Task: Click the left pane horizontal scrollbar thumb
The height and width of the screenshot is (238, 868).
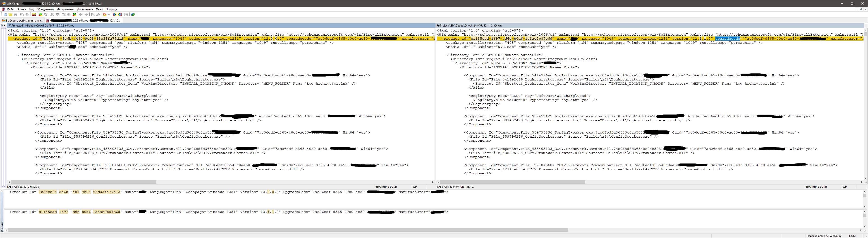Action: pyautogui.click(x=84, y=182)
